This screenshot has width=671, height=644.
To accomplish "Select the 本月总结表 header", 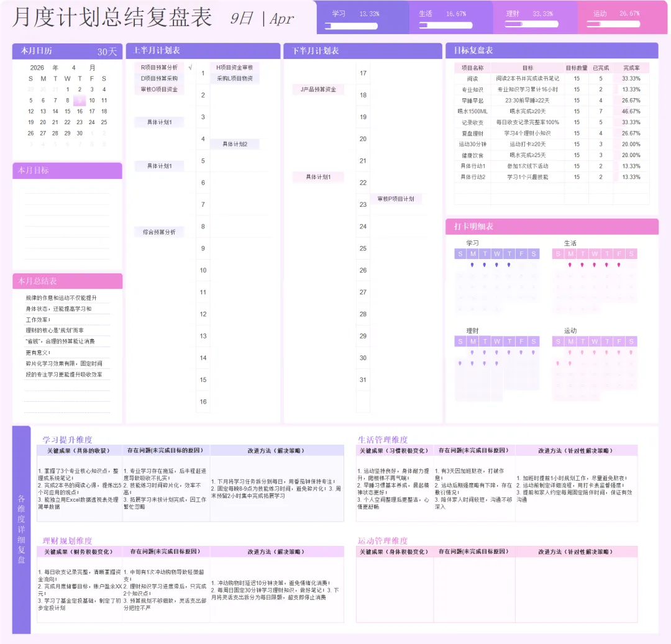I will [67, 281].
